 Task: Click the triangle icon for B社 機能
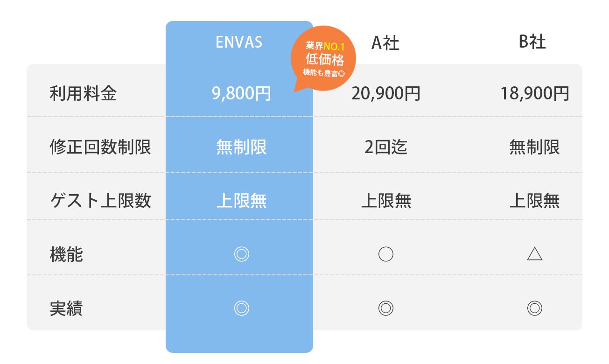[534, 254]
